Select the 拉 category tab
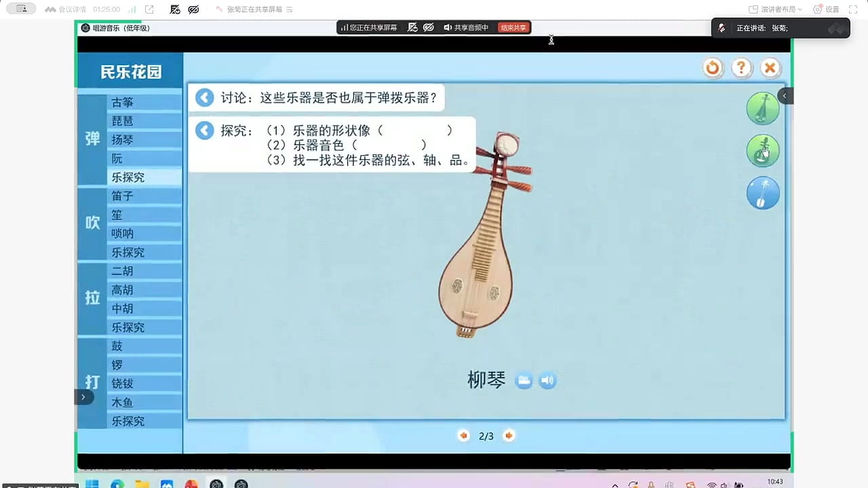The image size is (868, 488). click(93, 299)
